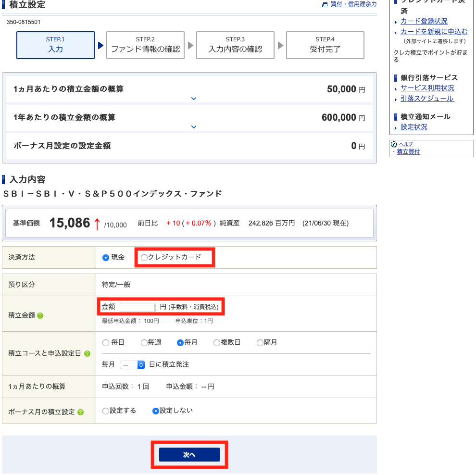The width and height of the screenshot is (476, 475).
Task: Select the クレジットカード payment option
Action: (x=144, y=258)
